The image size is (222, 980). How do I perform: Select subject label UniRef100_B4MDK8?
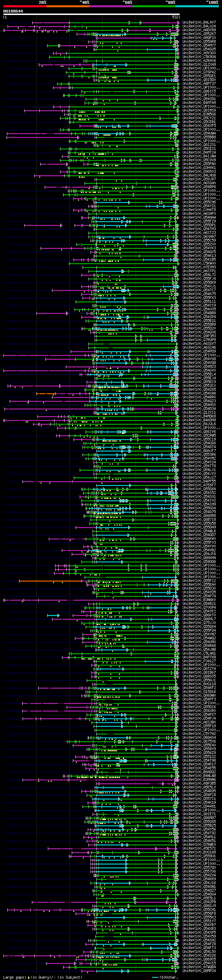coord(199,416)
